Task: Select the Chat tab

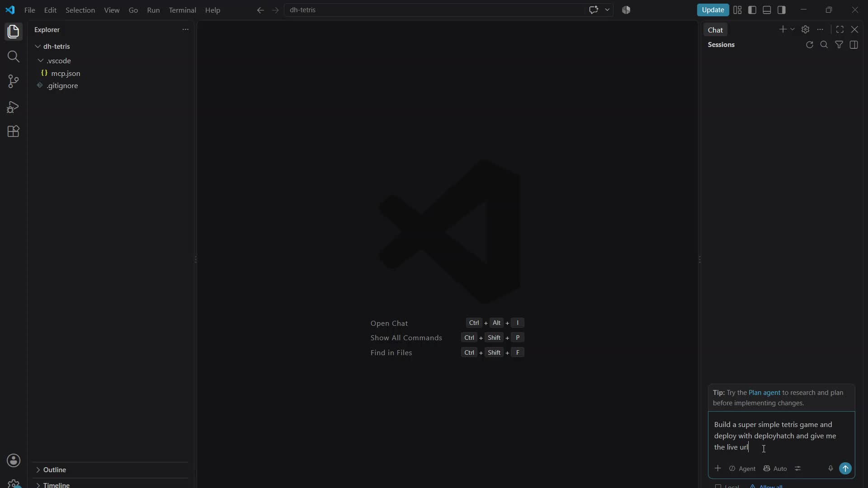Action: click(x=715, y=30)
